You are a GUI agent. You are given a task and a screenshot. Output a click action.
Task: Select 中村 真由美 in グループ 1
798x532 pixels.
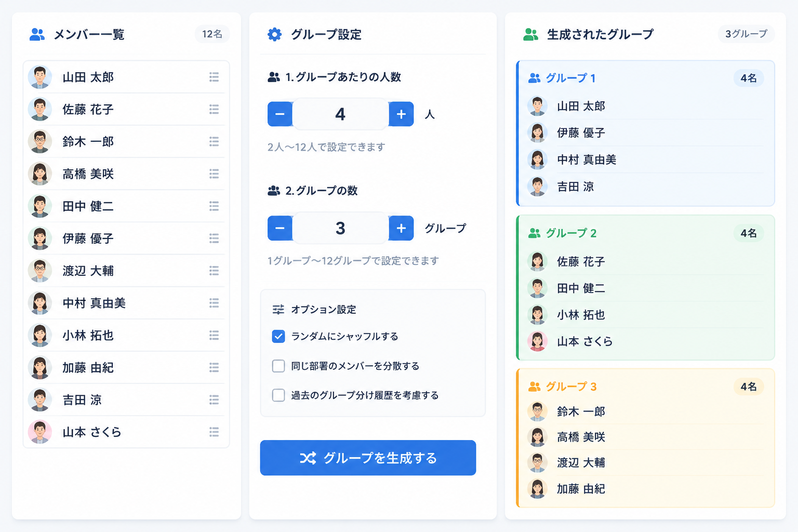coord(645,159)
